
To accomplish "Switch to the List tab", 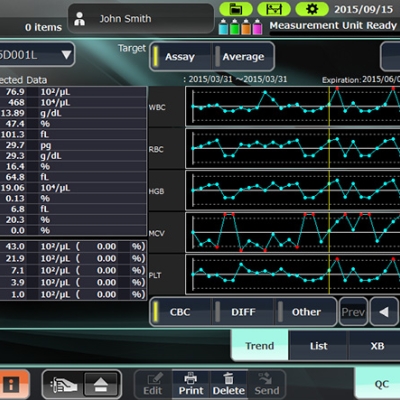I will [319, 346].
